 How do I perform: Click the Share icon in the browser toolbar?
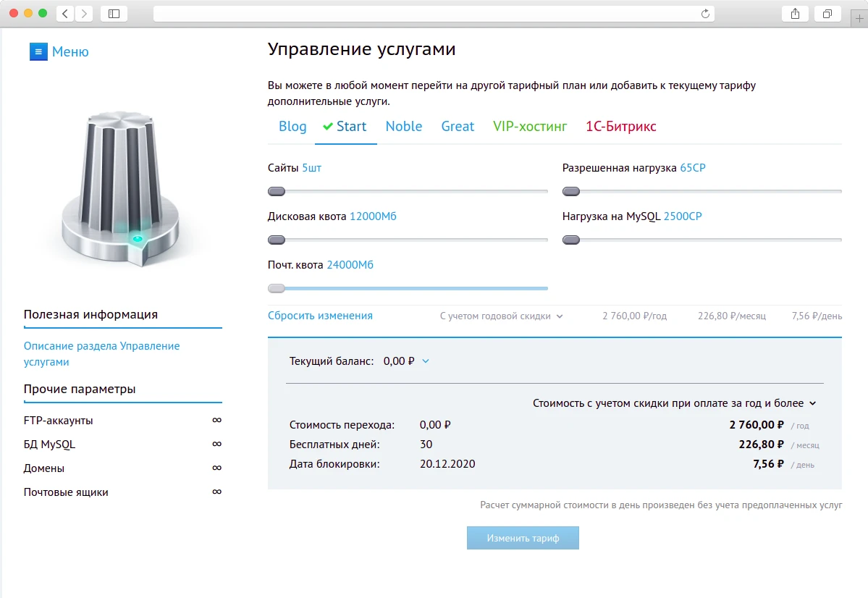794,13
